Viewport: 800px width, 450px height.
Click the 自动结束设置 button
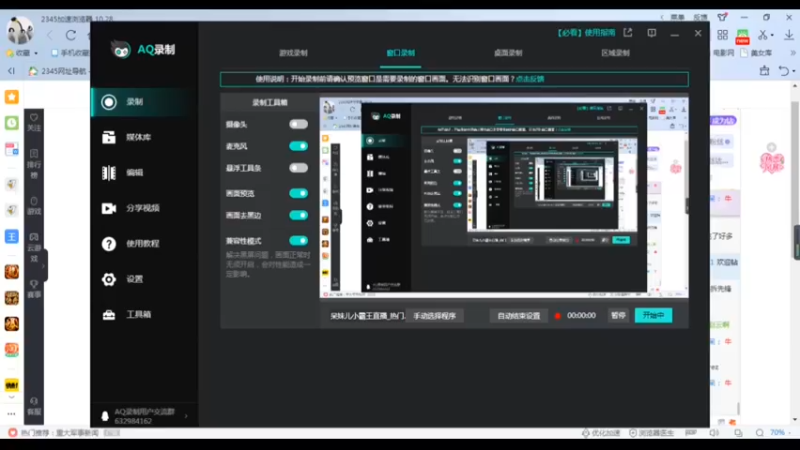click(519, 316)
